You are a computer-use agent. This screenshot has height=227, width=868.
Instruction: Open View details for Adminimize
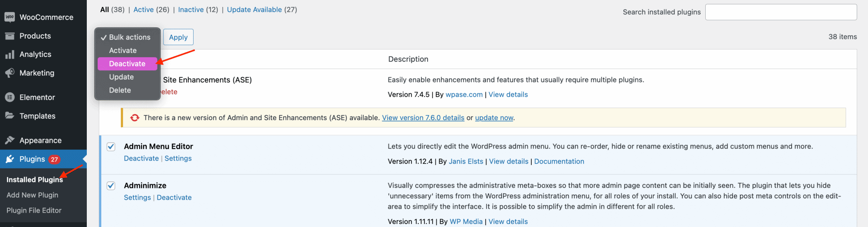coord(508,222)
